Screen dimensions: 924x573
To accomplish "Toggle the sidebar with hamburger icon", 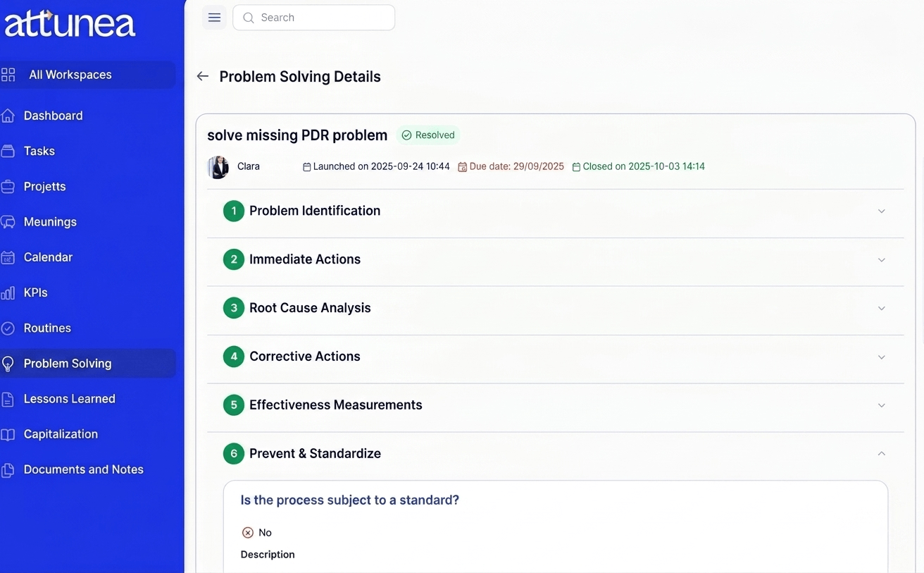I will 214,18.
